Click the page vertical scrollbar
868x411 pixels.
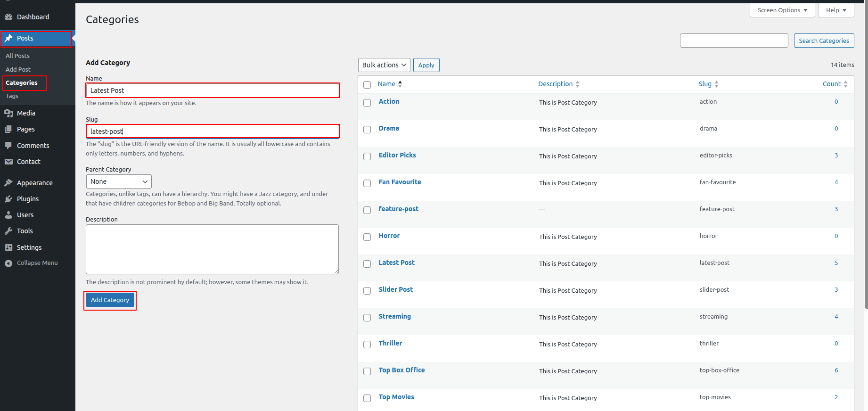pyautogui.click(x=866, y=156)
